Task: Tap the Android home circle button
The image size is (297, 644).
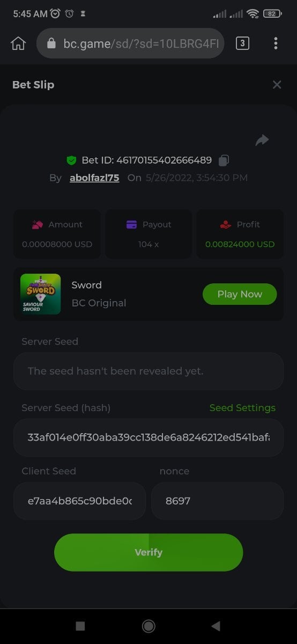Action: [x=148, y=626]
